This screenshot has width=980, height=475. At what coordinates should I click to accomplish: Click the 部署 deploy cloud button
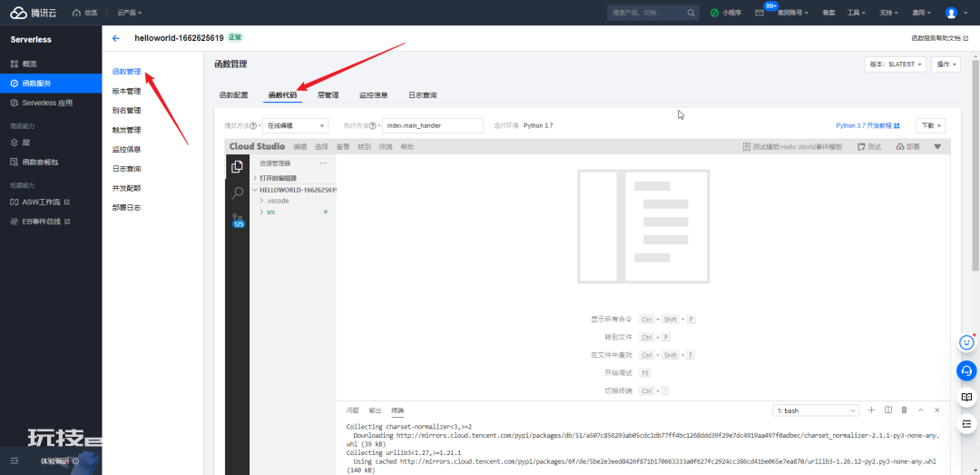(908, 146)
